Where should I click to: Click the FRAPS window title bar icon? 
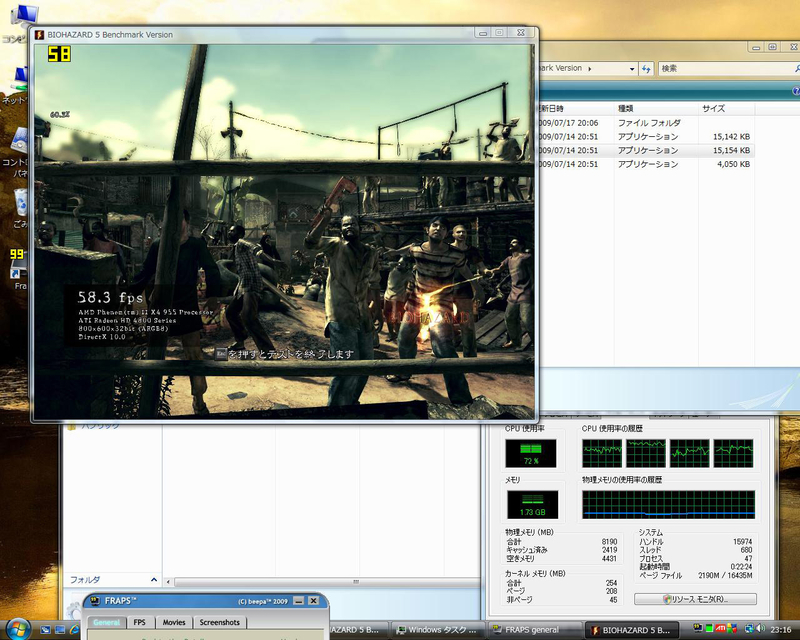pos(95,601)
